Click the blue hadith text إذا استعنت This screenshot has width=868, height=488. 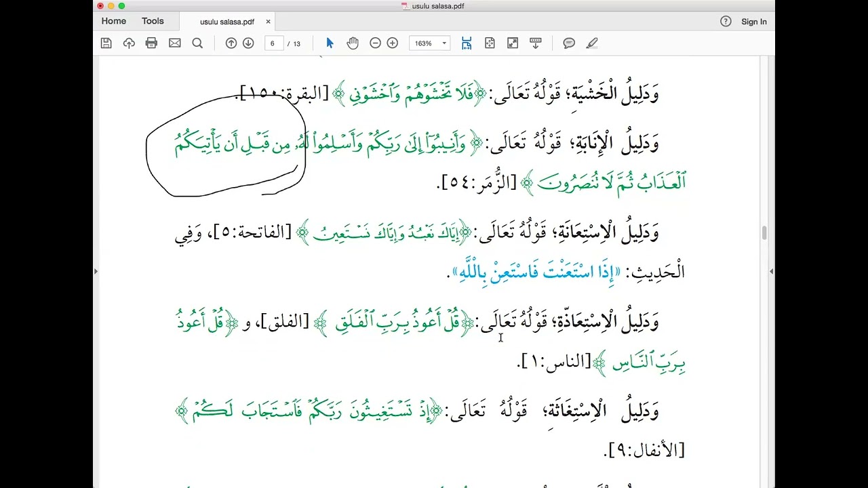pyautogui.click(x=537, y=272)
